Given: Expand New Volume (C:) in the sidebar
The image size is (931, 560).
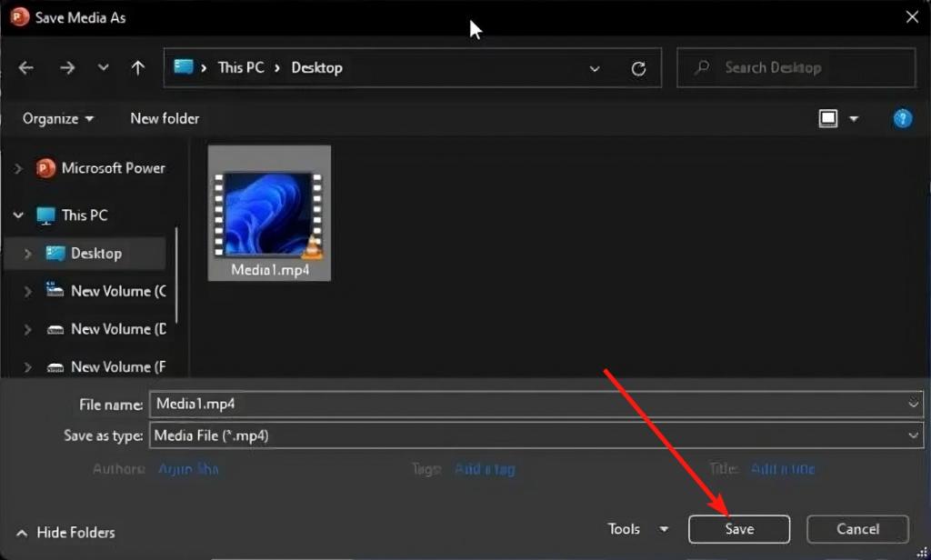Looking at the screenshot, I should 28,291.
